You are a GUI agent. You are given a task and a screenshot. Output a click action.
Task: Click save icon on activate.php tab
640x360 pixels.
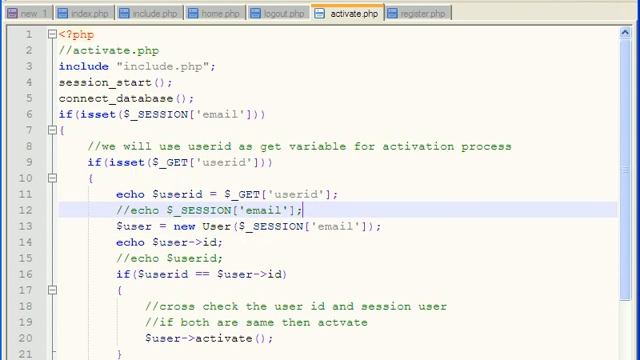[x=320, y=13]
